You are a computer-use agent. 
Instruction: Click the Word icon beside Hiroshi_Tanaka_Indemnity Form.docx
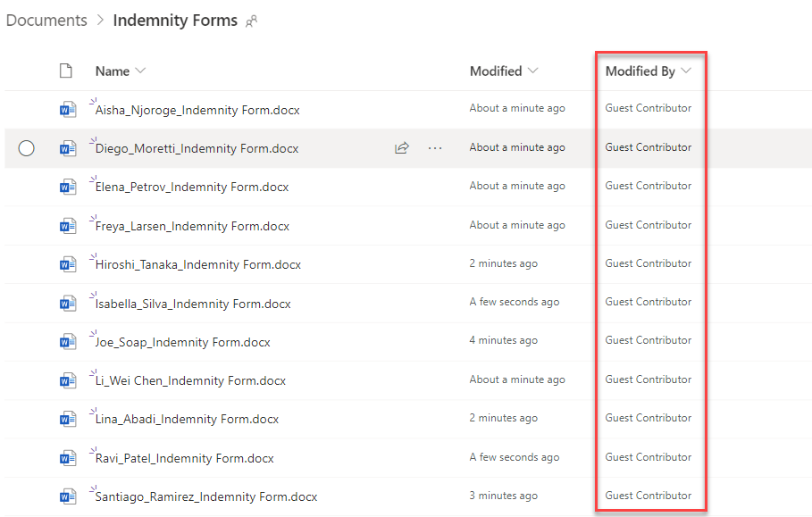67,263
